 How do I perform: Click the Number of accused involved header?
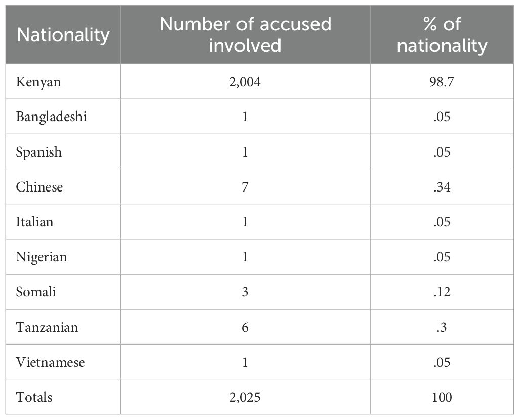[x=245, y=35]
